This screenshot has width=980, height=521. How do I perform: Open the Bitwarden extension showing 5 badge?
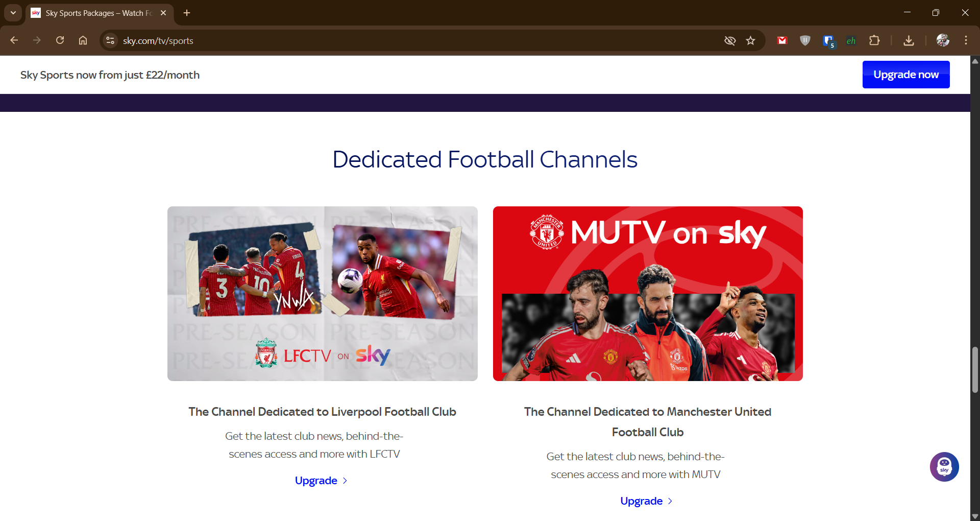tap(828, 40)
